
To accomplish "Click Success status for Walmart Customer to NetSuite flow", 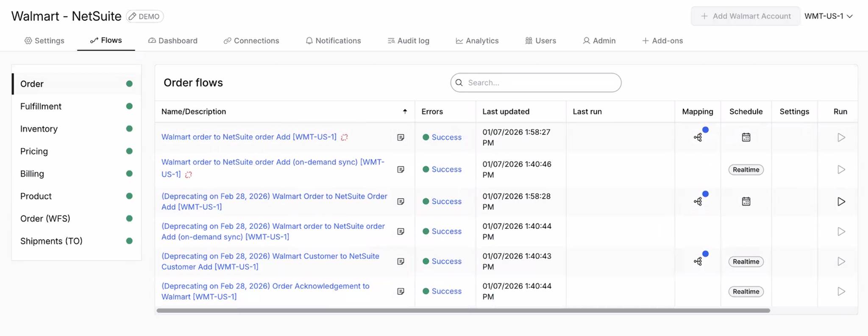I will pos(442,261).
